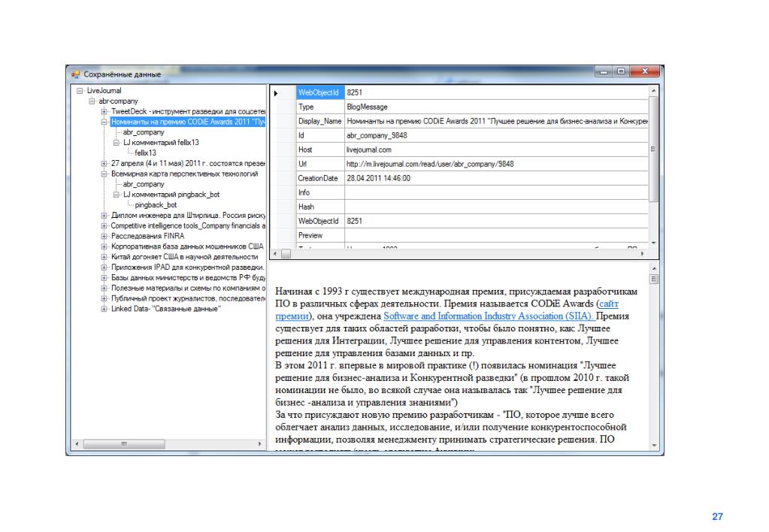This screenshot has height=532, width=769.
Task: Expand Linked Data tree entry
Action: click(x=104, y=309)
